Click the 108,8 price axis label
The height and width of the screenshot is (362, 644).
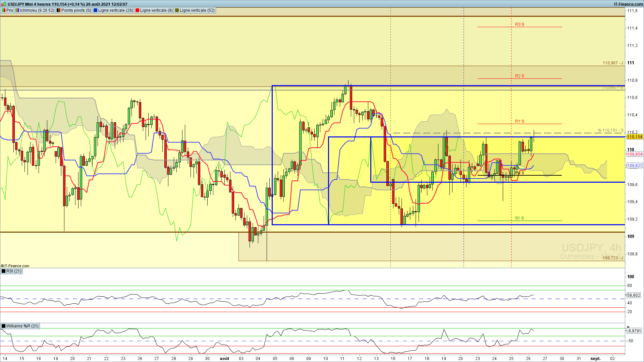[632, 254]
